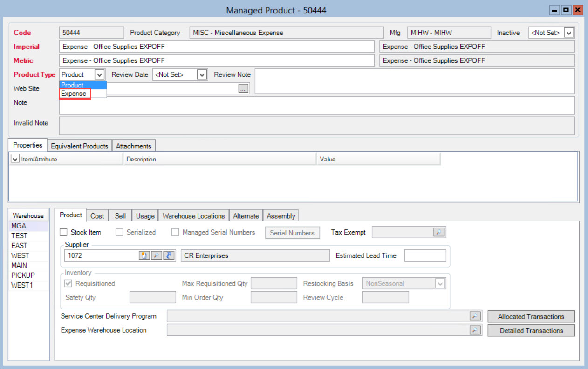Click the Product Category field showing MISC
The image size is (588, 369).
pos(286,33)
